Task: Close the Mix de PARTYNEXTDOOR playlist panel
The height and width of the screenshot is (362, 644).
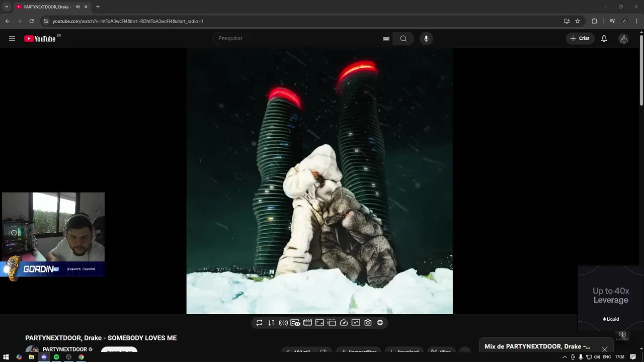Action: pyautogui.click(x=604, y=349)
